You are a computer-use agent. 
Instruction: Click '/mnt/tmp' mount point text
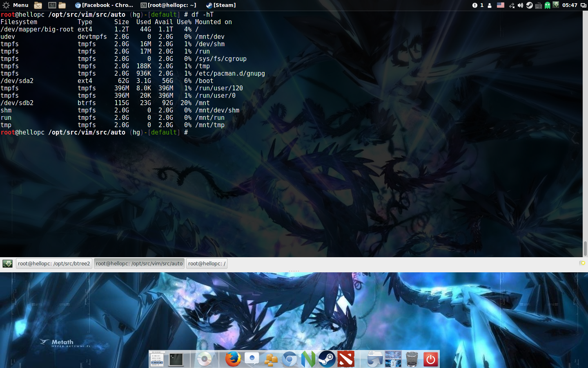pos(210,125)
